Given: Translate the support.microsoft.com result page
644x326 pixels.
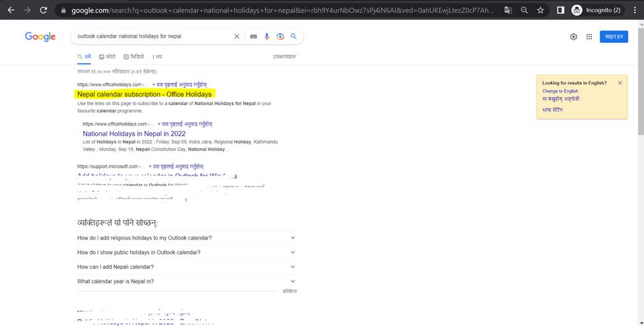Looking at the screenshot, I should point(178,167).
